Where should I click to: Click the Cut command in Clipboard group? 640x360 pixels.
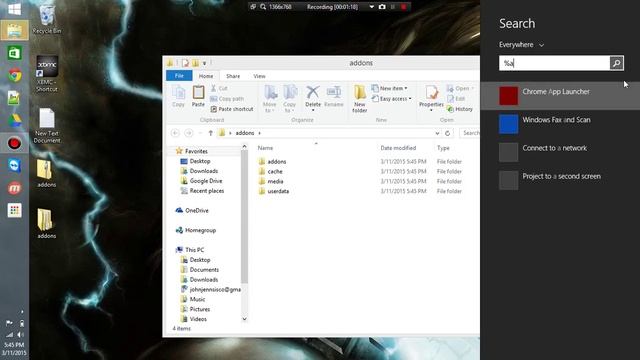point(219,88)
